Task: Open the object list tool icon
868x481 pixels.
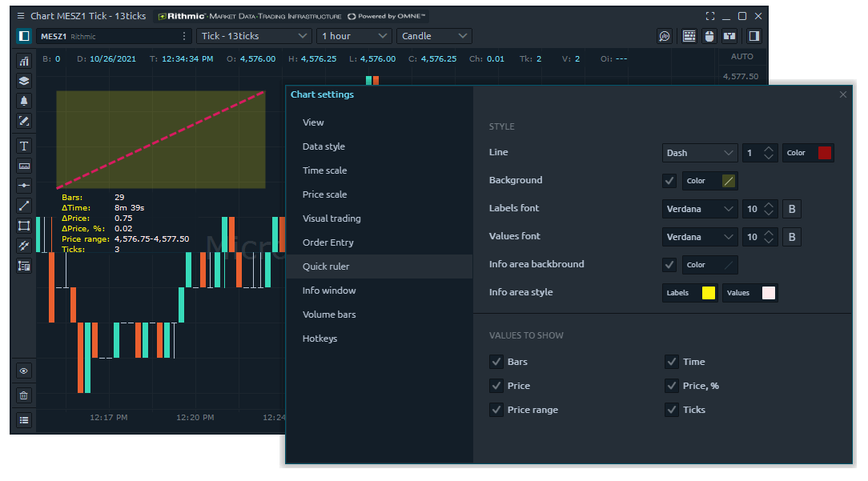Action: (x=24, y=266)
